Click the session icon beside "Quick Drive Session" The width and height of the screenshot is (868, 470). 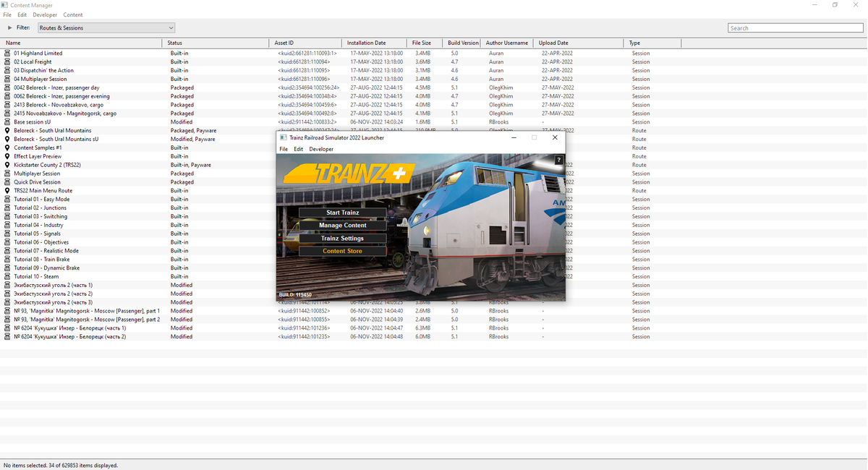(x=6, y=181)
